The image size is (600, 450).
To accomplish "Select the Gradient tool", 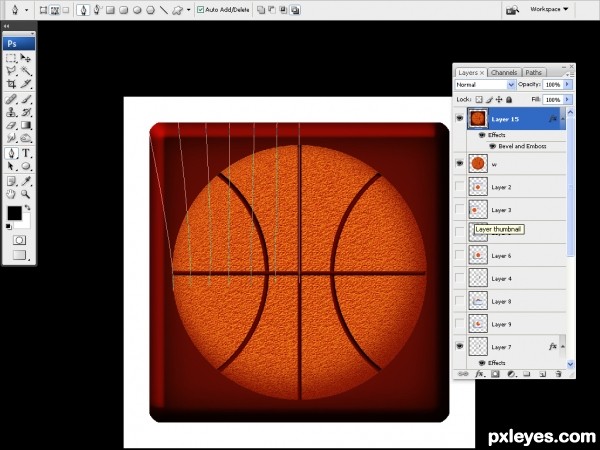I will tap(26, 125).
